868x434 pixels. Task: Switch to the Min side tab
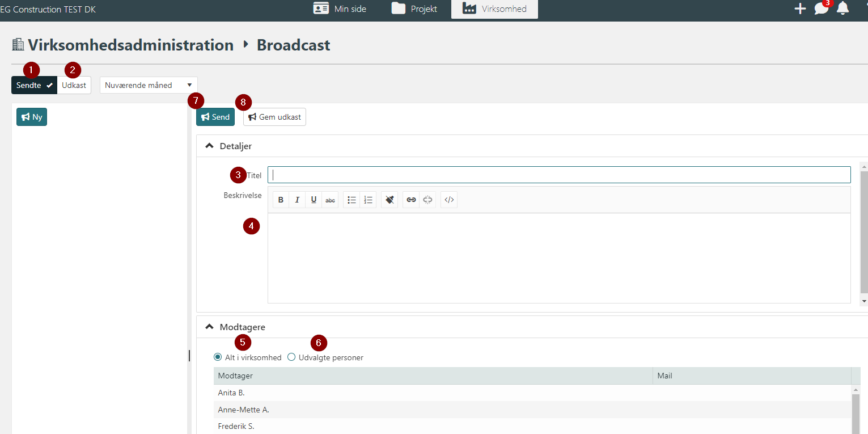(x=340, y=9)
